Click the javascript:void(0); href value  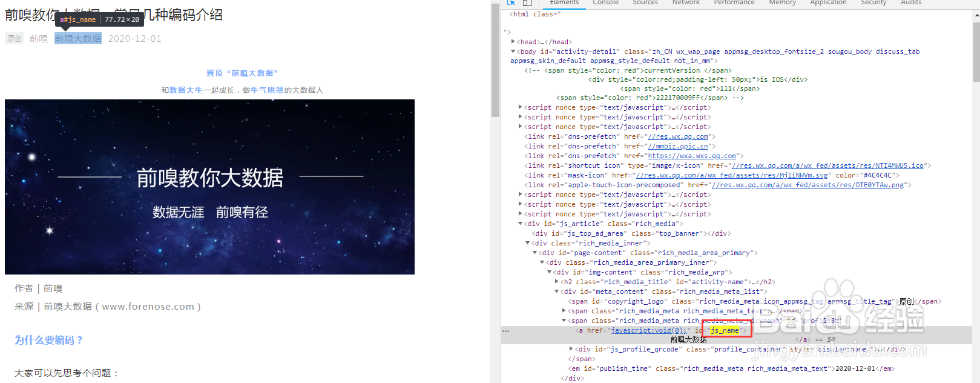tap(648, 331)
